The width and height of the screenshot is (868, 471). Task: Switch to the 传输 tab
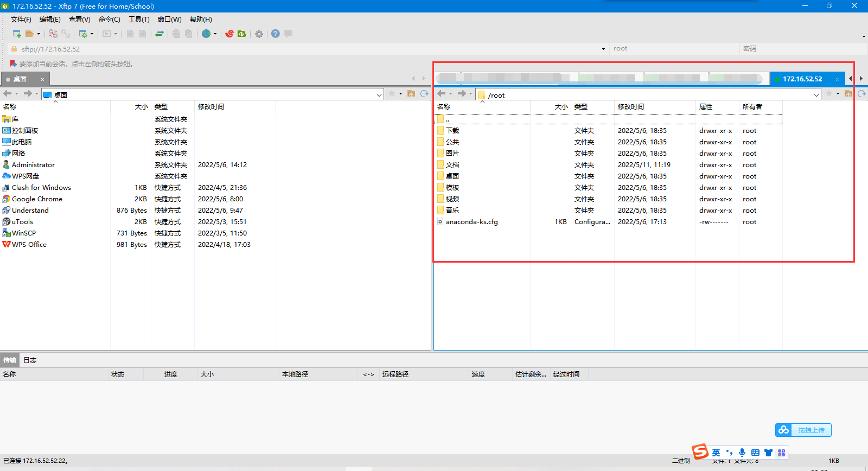click(10, 360)
